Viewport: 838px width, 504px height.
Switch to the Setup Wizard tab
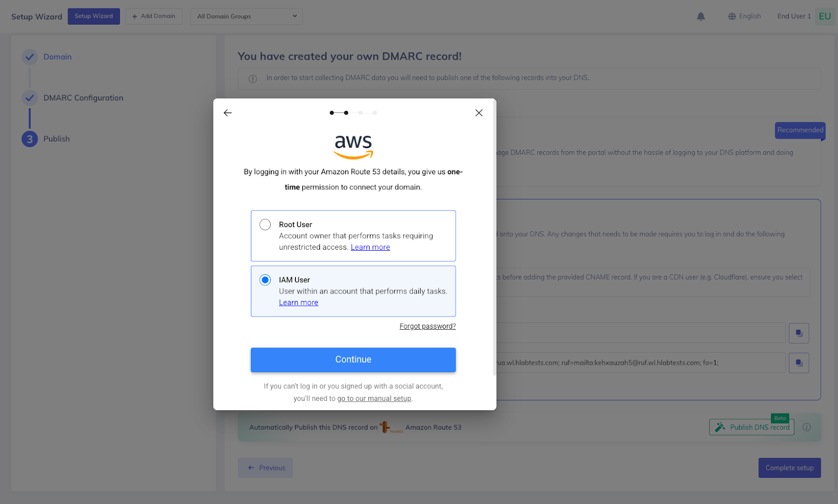coord(94,16)
